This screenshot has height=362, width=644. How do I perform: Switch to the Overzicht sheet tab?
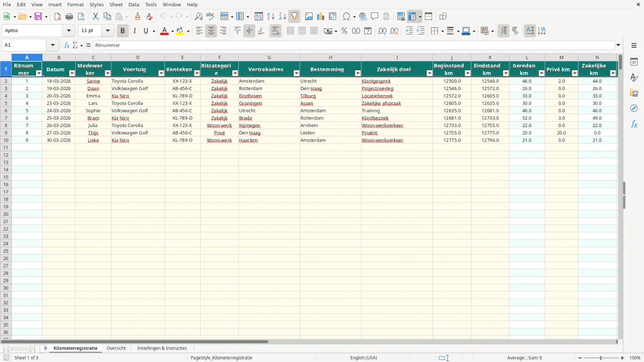[116, 349]
